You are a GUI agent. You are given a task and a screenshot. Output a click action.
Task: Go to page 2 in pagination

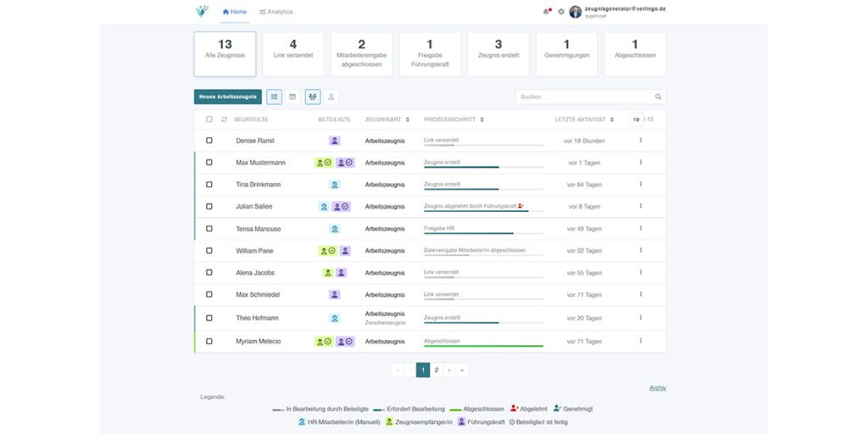437,370
